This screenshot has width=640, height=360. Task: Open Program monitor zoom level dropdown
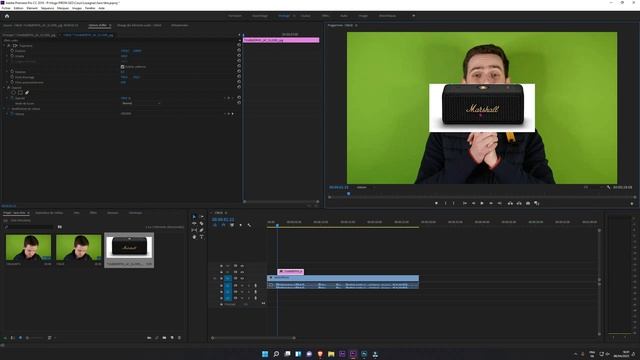coord(362,187)
